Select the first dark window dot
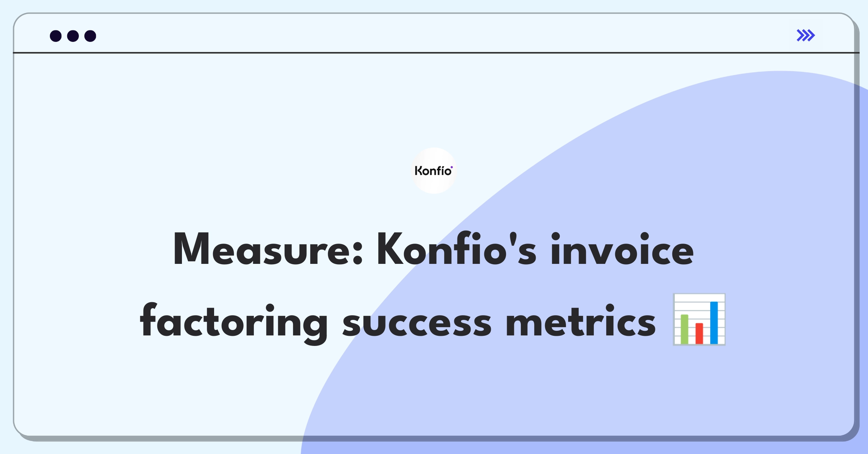 (x=56, y=36)
